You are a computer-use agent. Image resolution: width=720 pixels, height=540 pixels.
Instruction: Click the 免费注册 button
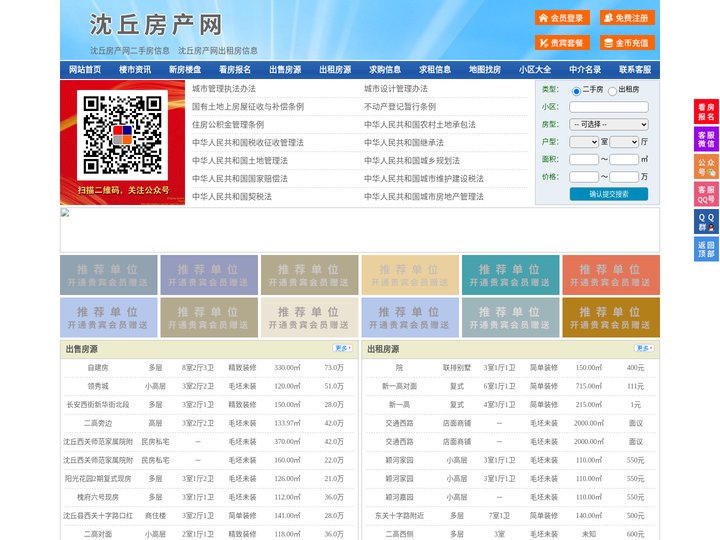(x=627, y=18)
